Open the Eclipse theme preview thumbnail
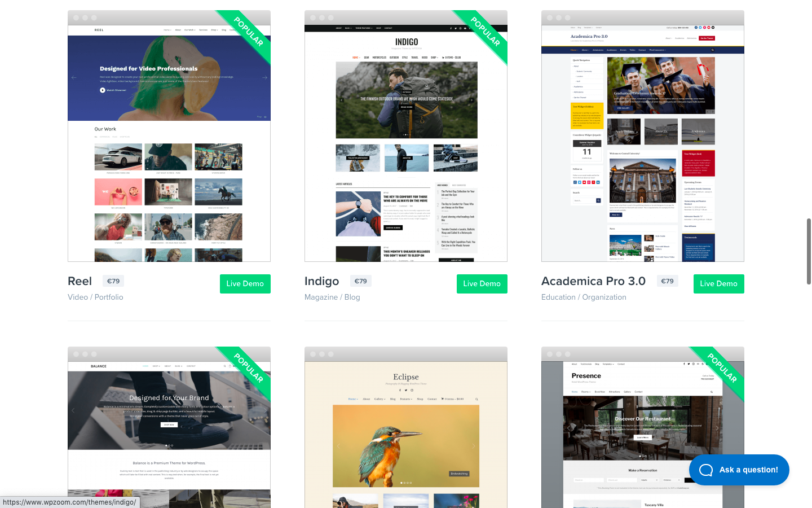The height and width of the screenshot is (508, 812). [x=406, y=427]
